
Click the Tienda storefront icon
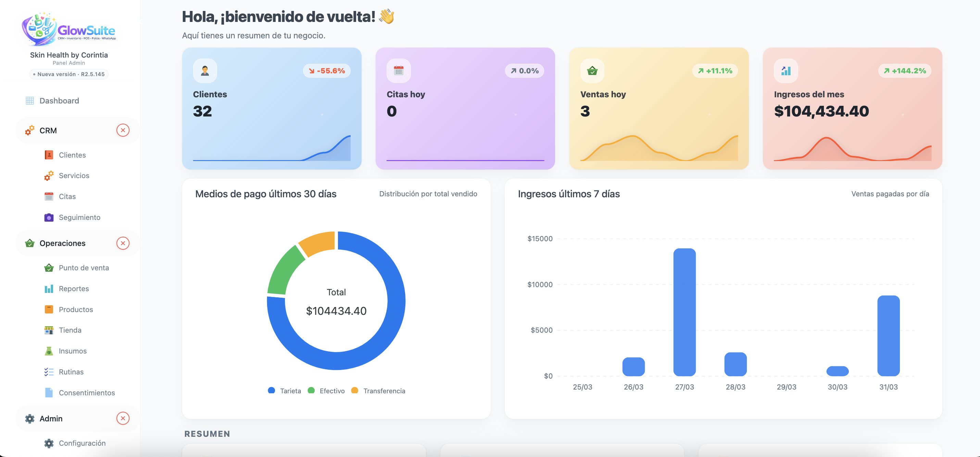click(49, 330)
